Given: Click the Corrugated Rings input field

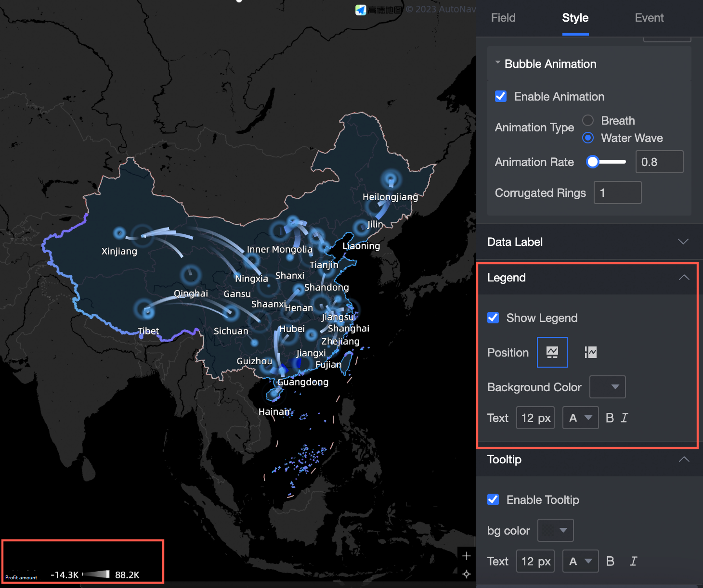Looking at the screenshot, I should pos(617,192).
